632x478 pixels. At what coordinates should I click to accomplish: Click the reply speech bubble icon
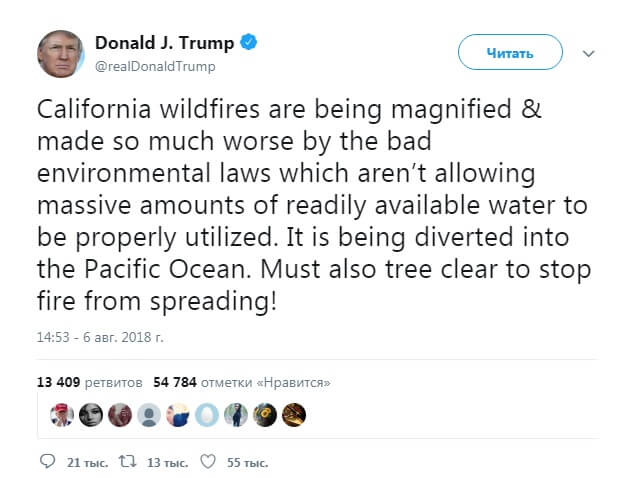point(47,462)
